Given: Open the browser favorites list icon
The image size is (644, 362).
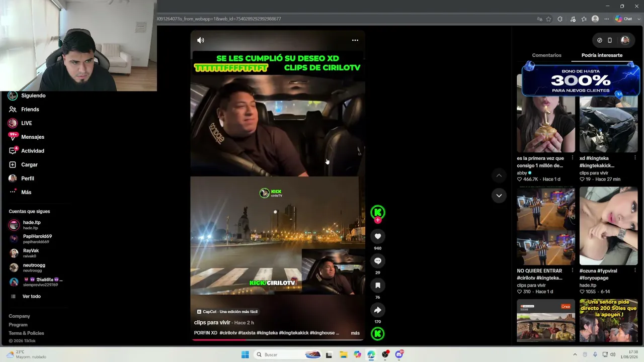Looking at the screenshot, I should point(584,19).
